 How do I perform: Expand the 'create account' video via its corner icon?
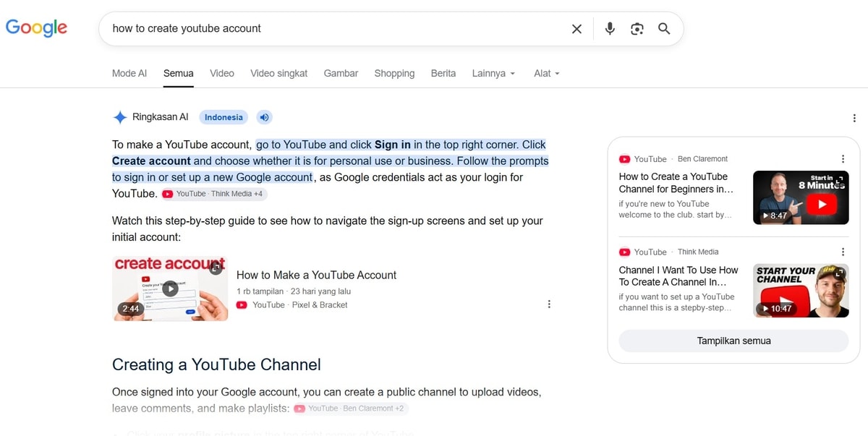pos(216,268)
